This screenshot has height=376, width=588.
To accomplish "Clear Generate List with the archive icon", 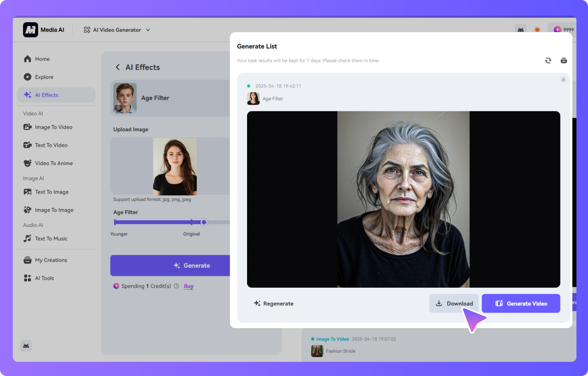I will coord(564,60).
